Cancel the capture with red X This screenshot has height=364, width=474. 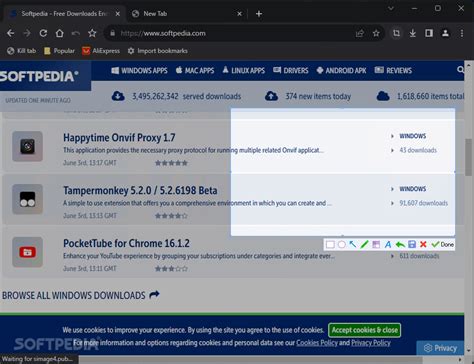[423, 244]
